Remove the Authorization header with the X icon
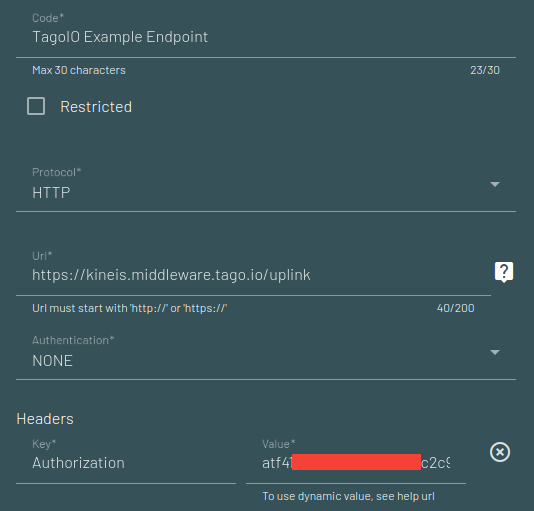 coord(500,452)
